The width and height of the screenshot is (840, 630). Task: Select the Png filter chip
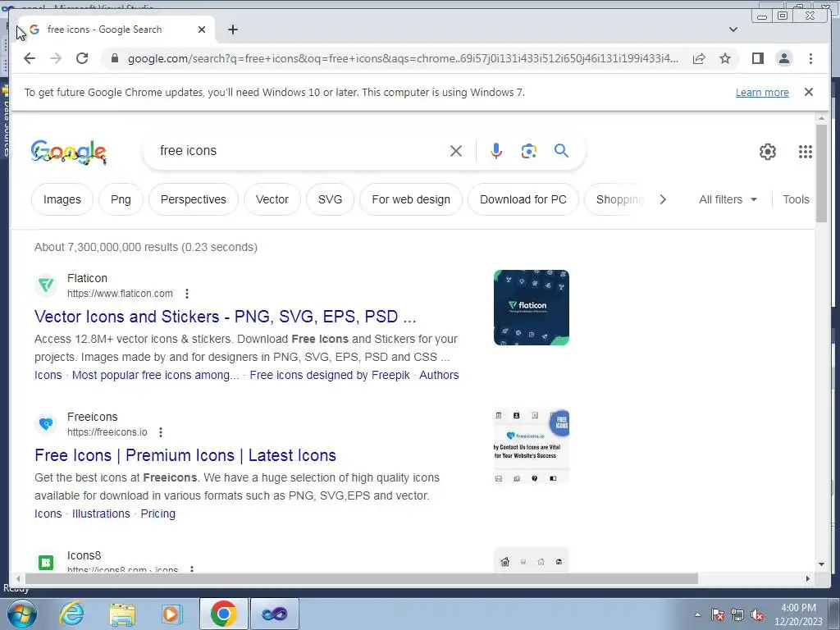121,199
